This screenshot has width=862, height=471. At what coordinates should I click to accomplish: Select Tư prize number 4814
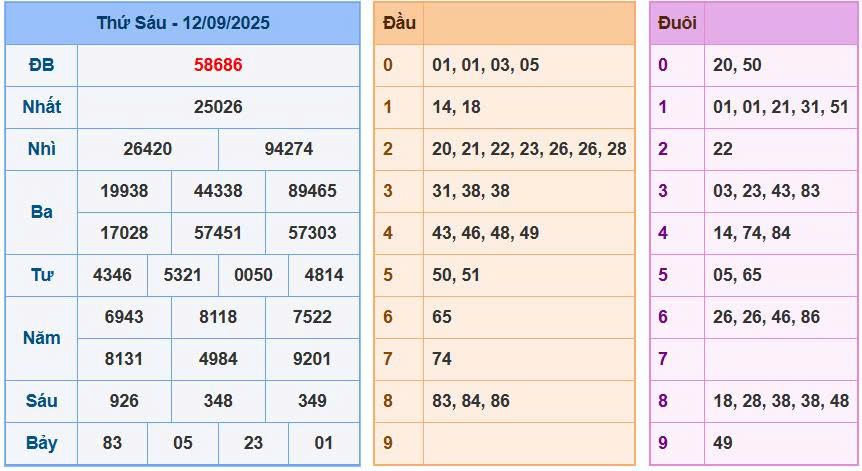[324, 275]
